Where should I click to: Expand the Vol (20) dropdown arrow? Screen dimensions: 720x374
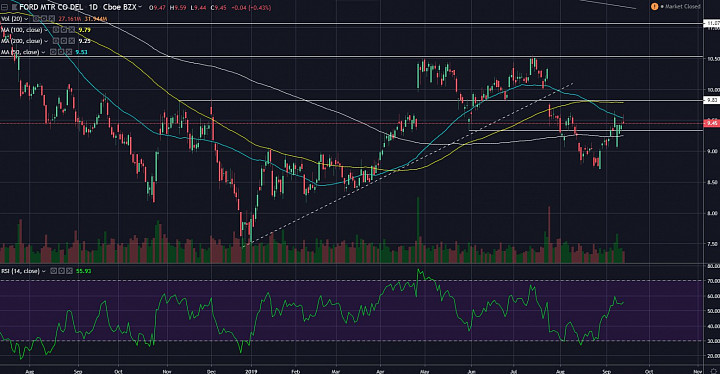[x=26, y=19]
